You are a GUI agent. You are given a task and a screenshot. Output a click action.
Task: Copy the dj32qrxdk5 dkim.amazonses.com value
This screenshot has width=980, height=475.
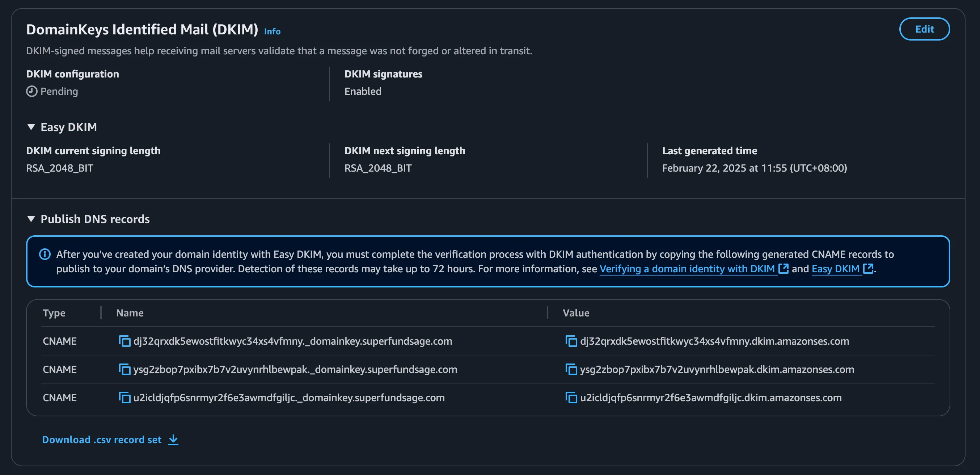click(x=571, y=341)
